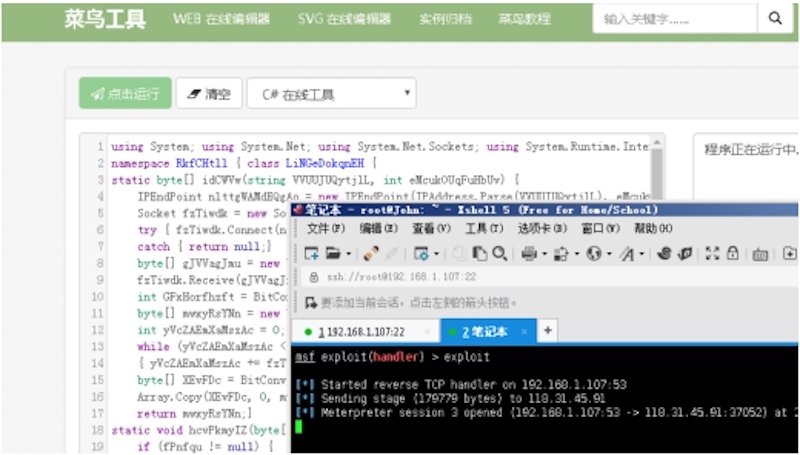Click the New Session icon in Xshell
The height and width of the screenshot is (455, 800).
[311, 253]
